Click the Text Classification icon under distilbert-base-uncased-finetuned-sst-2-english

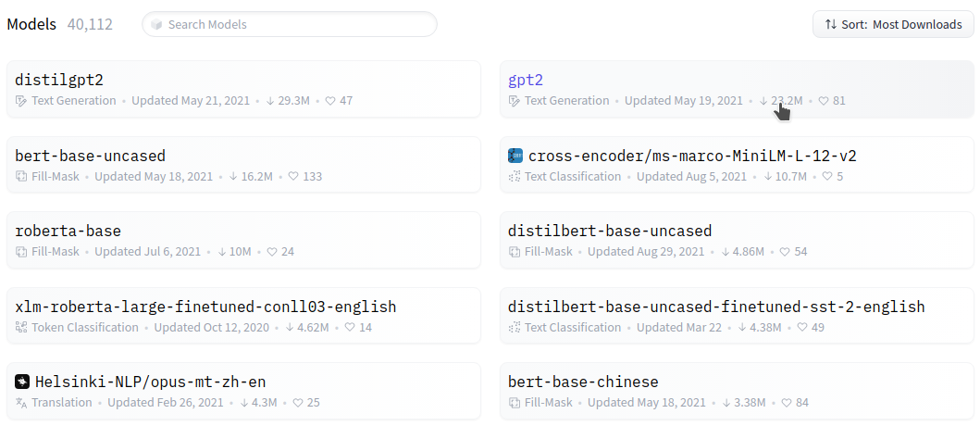[515, 327]
